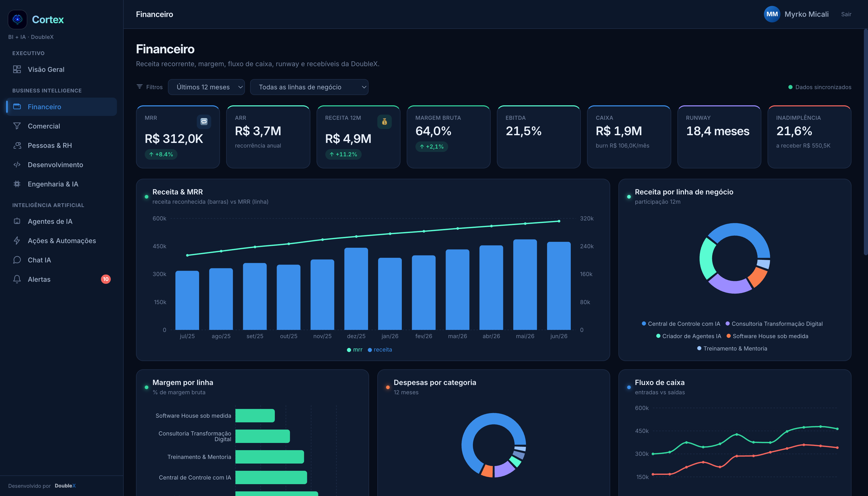
Task: Click the page vertical scrollbar
Action: click(866, 142)
